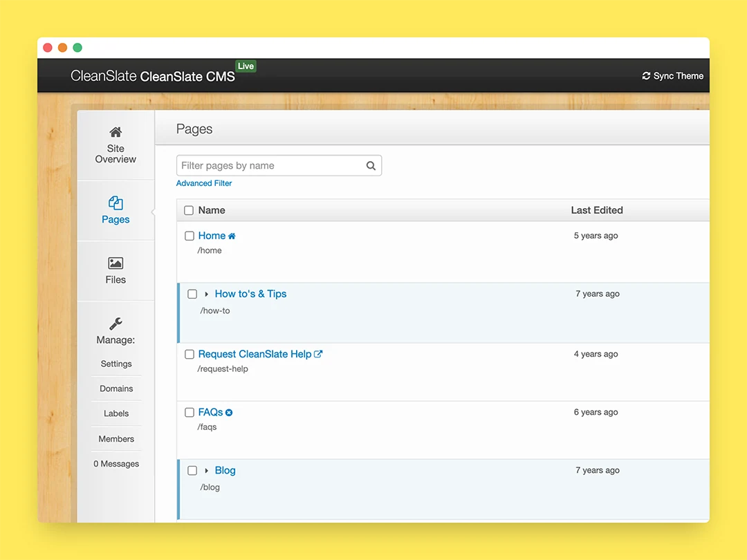
Task: Click the /faqs path text
Action: click(x=207, y=427)
